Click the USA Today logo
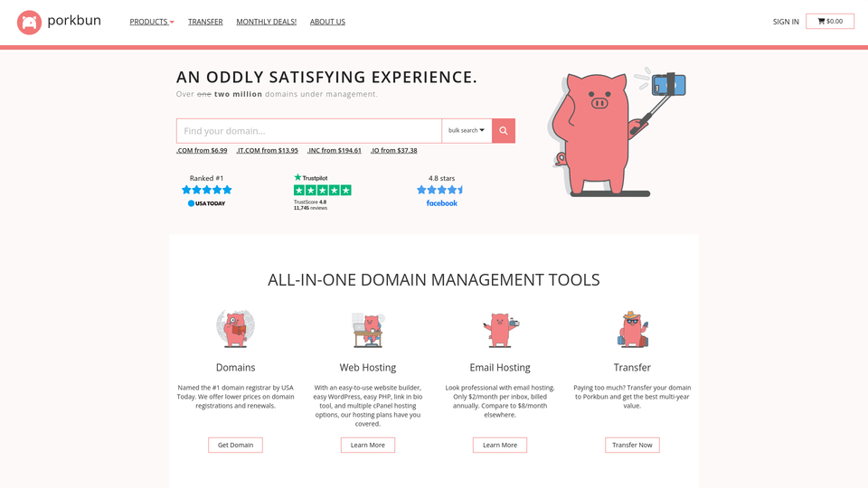Viewport: 868px width, 488px height. pyautogui.click(x=206, y=203)
